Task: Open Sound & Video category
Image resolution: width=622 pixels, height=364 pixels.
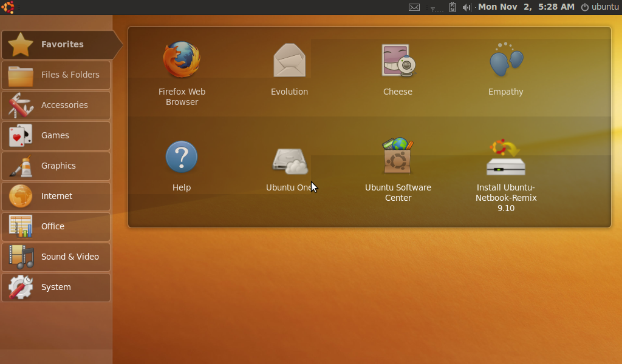Action: click(56, 257)
